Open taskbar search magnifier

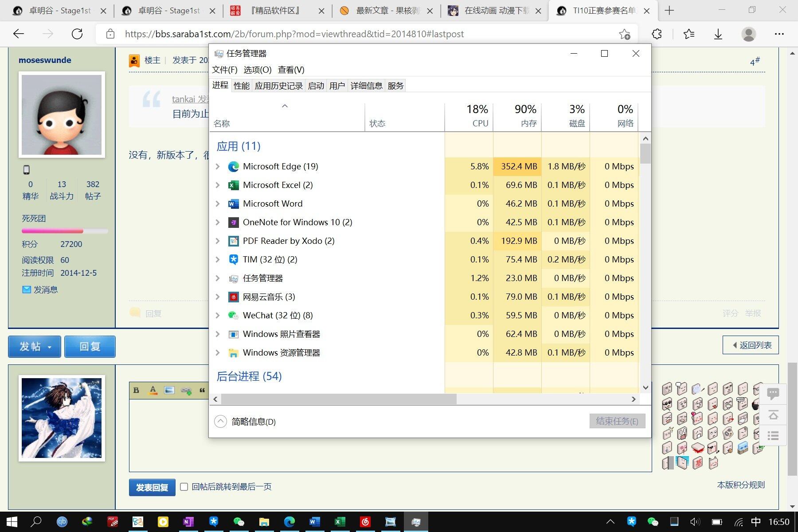(x=36, y=522)
